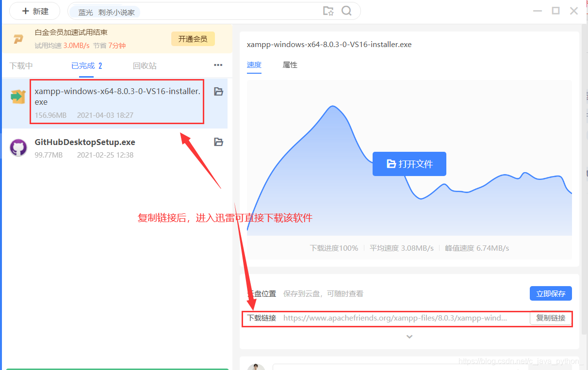
Task: Click 开通会员 membership button
Action: pyautogui.click(x=193, y=39)
